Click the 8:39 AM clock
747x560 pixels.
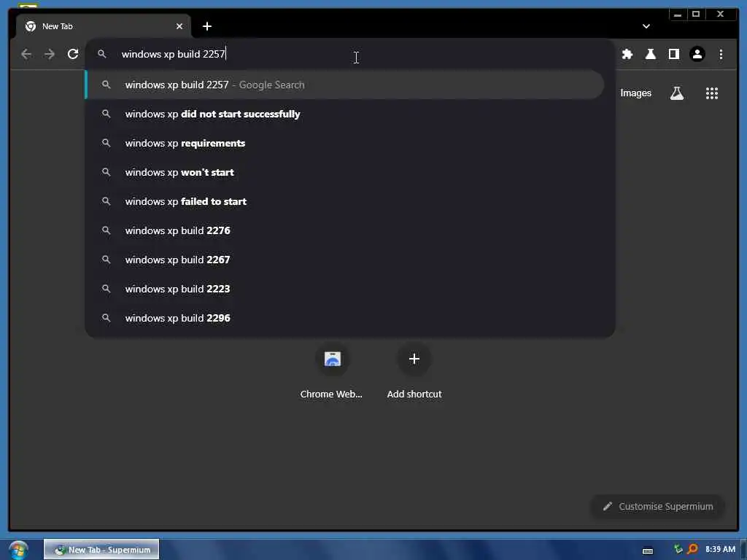click(x=720, y=549)
